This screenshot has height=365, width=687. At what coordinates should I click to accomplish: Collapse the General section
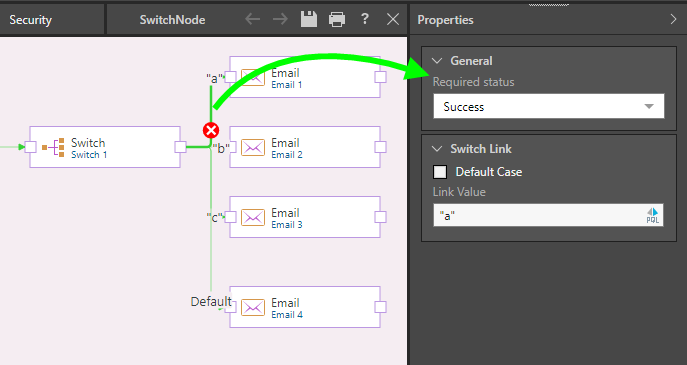(437, 61)
